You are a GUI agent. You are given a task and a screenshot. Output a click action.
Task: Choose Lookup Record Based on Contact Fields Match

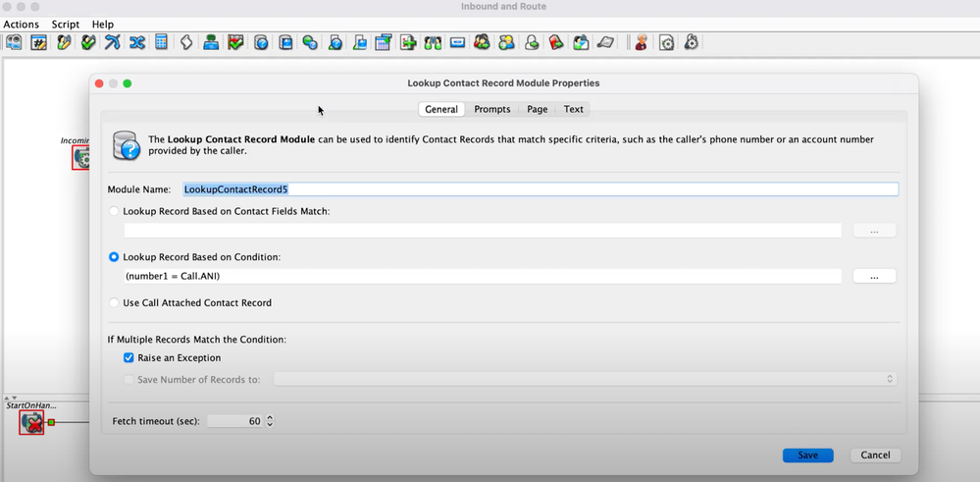tap(114, 211)
